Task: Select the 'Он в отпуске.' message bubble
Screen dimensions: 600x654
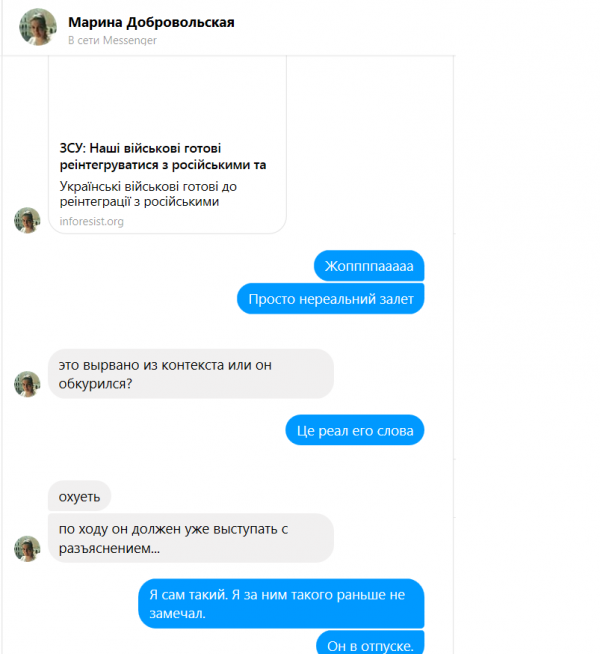Action: (x=370, y=642)
